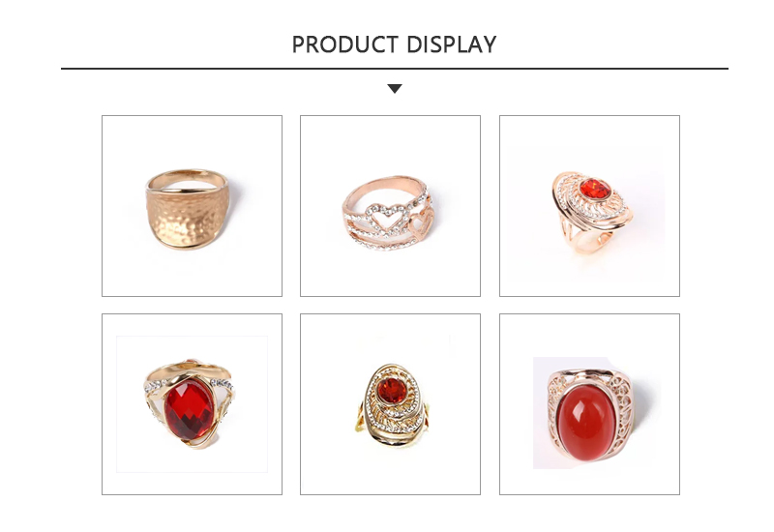The width and height of the screenshot is (774, 532).
Task: Click the inner opening of the hammered gold ring
Action: tap(187, 183)
